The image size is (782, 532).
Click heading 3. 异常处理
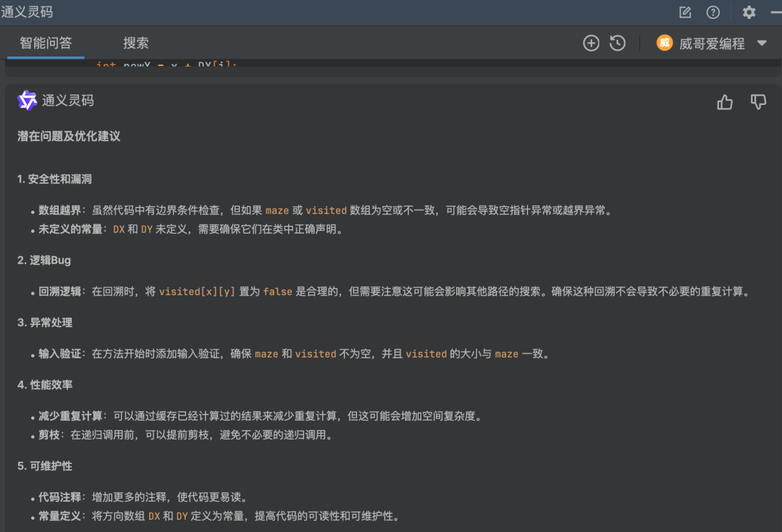coord(45,323)
